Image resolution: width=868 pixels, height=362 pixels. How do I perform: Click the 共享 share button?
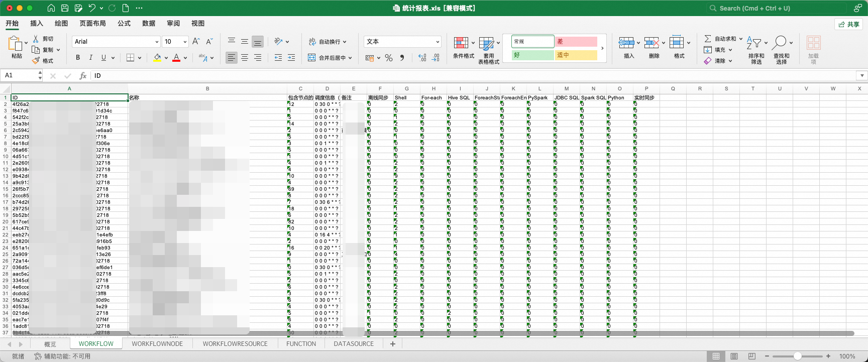coord(849,24)
